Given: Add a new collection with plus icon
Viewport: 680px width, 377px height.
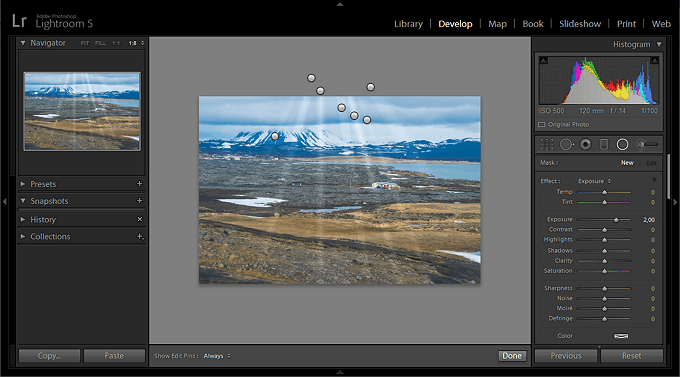Looking at the screenshot, I should [x=140, y=236].
